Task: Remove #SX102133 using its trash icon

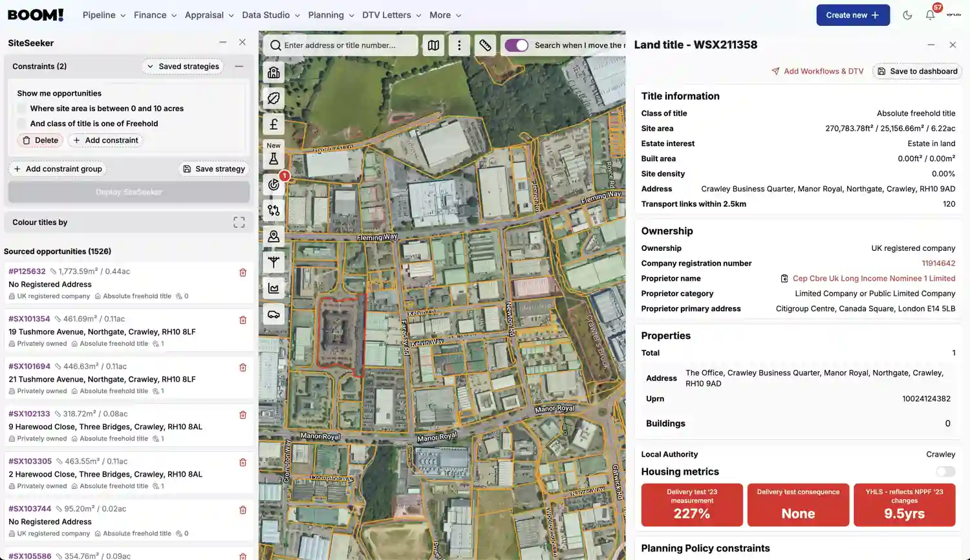Action: (x=243, y=415)
